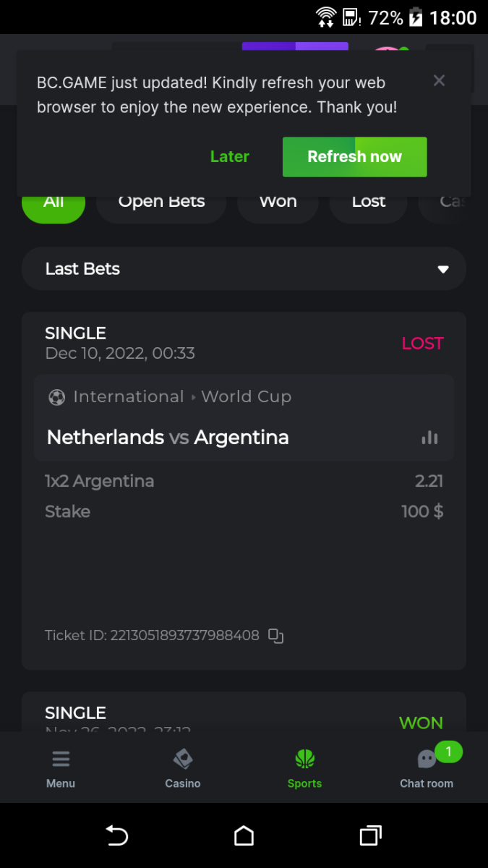Tap the Android home button

244,836
